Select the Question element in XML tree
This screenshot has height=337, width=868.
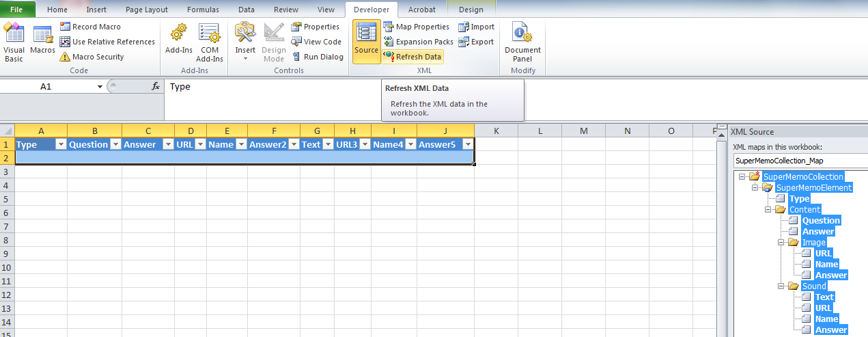821,221
